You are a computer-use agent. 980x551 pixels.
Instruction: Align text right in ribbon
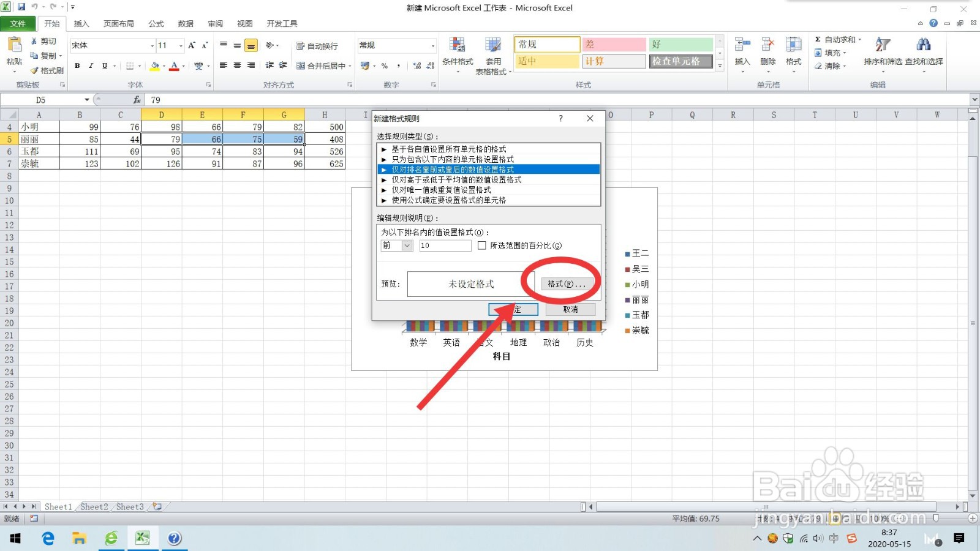[x=251, y=66]
